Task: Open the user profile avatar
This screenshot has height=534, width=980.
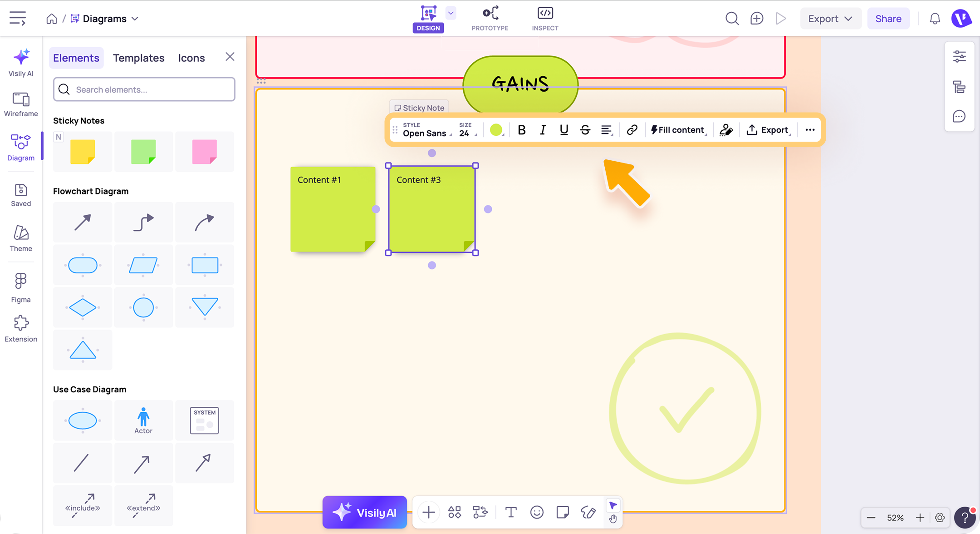Action: pos(961,19)
